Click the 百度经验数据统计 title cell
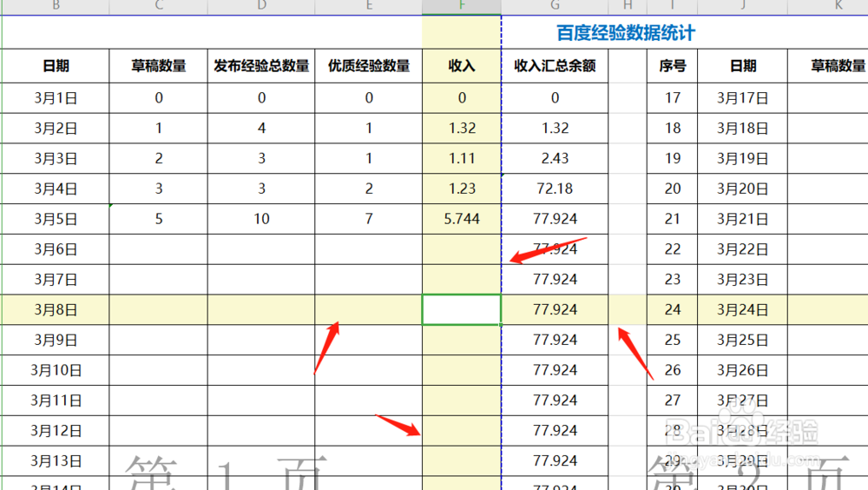Viewport: 868px width, 490px height. pyautogui.click(x=625, y=33)
